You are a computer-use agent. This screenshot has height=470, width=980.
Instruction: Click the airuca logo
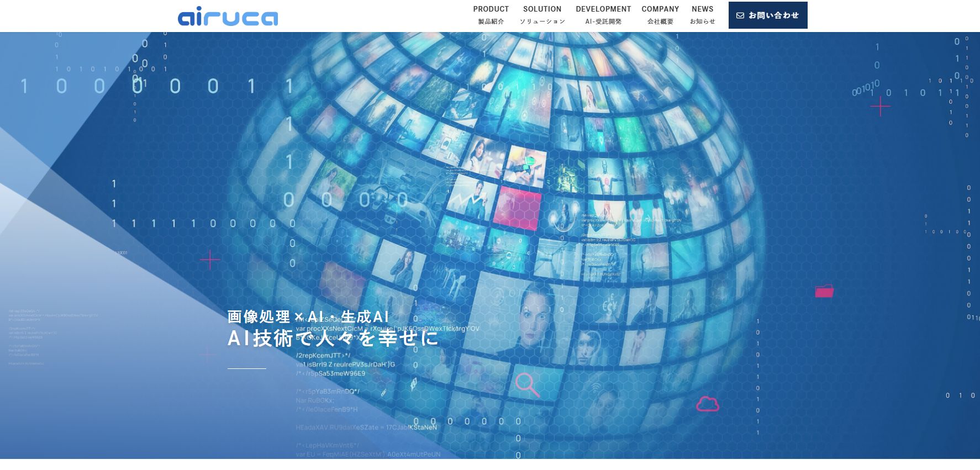point(228,16)
